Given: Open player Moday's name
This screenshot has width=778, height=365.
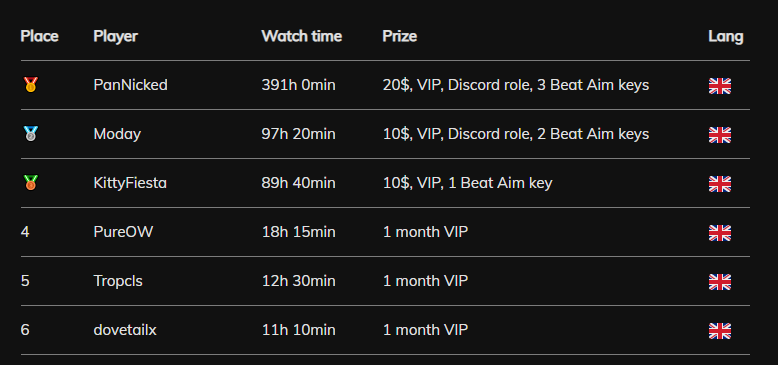Looking at the screenshot, I should (x=117, y=134).
